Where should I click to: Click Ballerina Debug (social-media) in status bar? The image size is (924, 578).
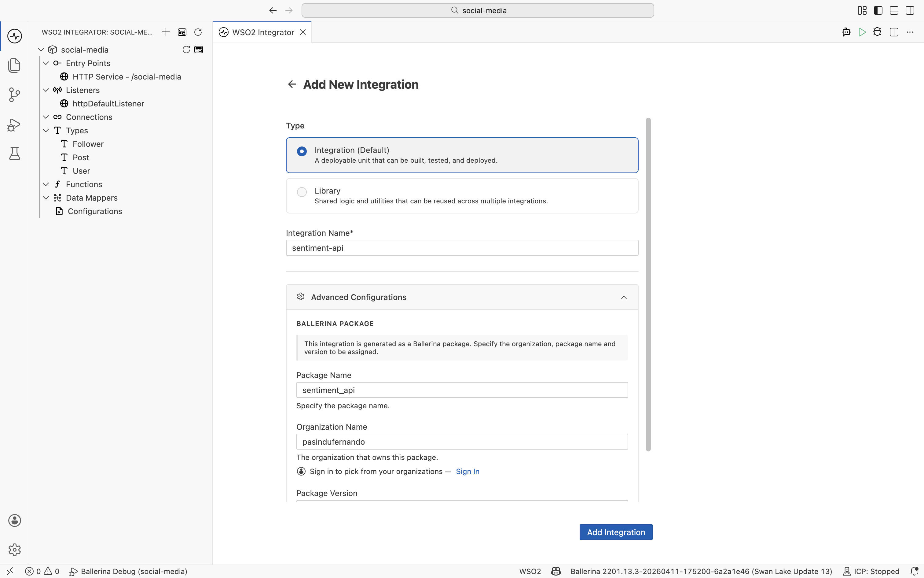coord(128,572)
